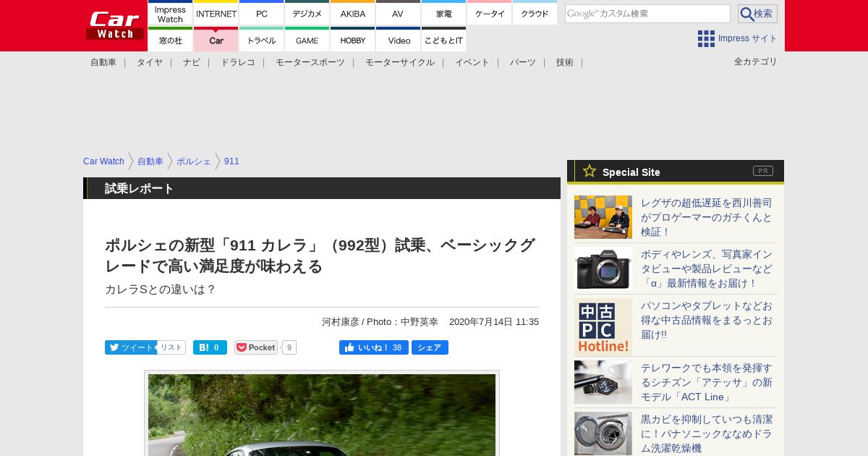This screenshot has width=868, height=456.
Task: Open the 家電 Watch tab
Action: (x=443, y=13)
